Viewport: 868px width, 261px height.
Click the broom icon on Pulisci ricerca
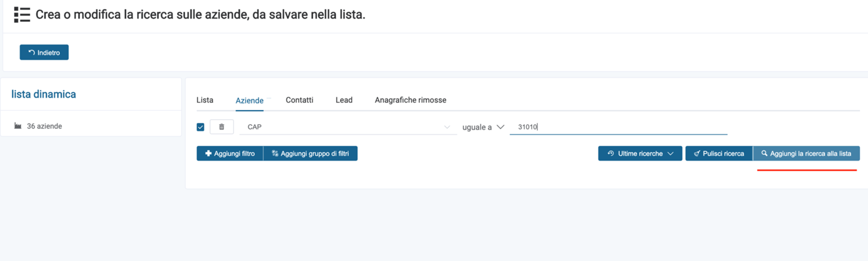tap(697, 153)
